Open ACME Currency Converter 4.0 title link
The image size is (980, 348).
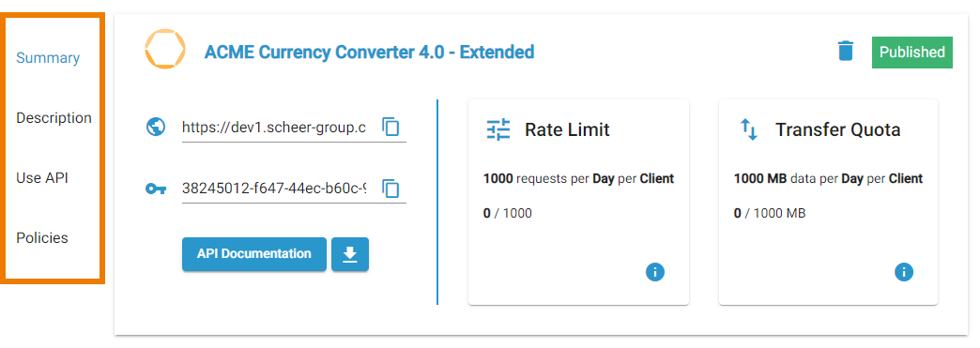pyautogui.click(x=369, y=52)
